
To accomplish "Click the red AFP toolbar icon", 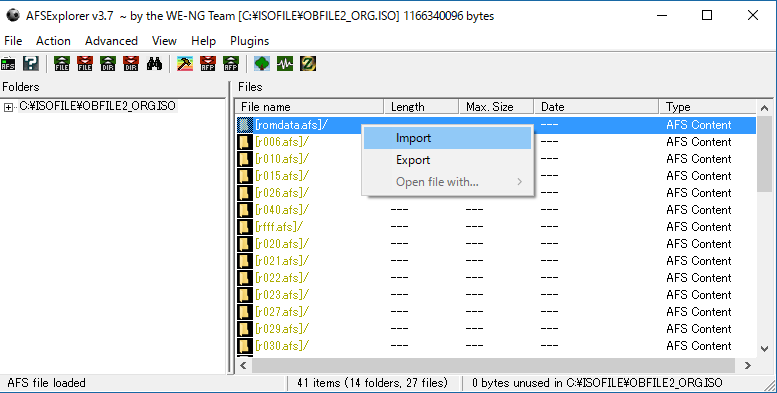I will [x=208, y=63].
